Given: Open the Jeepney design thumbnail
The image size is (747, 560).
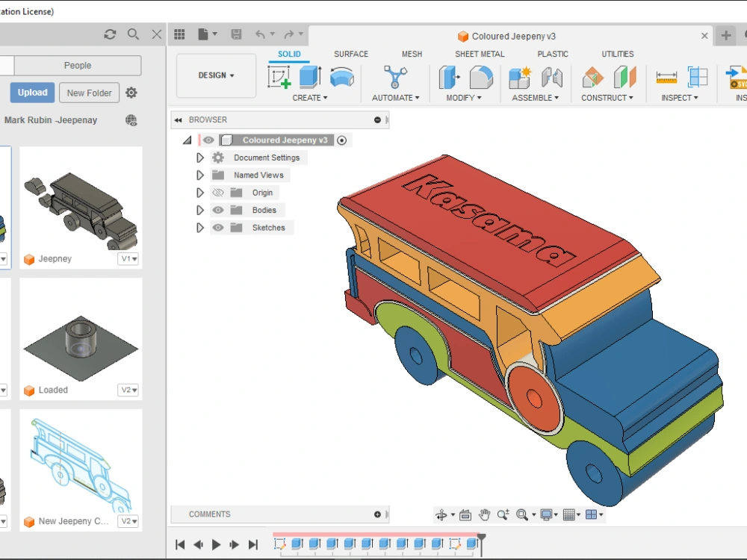Looking at the screenshot, I should coord(81,208).
